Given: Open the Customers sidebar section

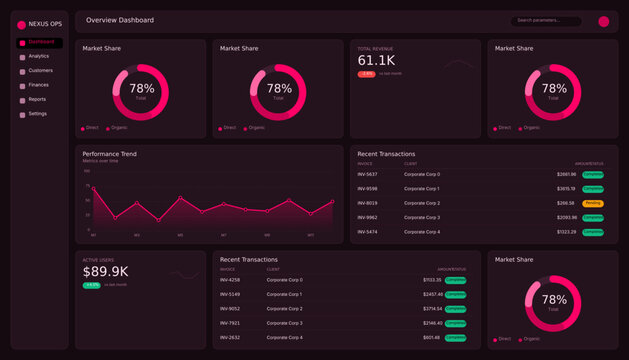Looking at the screenshot, I should click(x=36, y=71).
